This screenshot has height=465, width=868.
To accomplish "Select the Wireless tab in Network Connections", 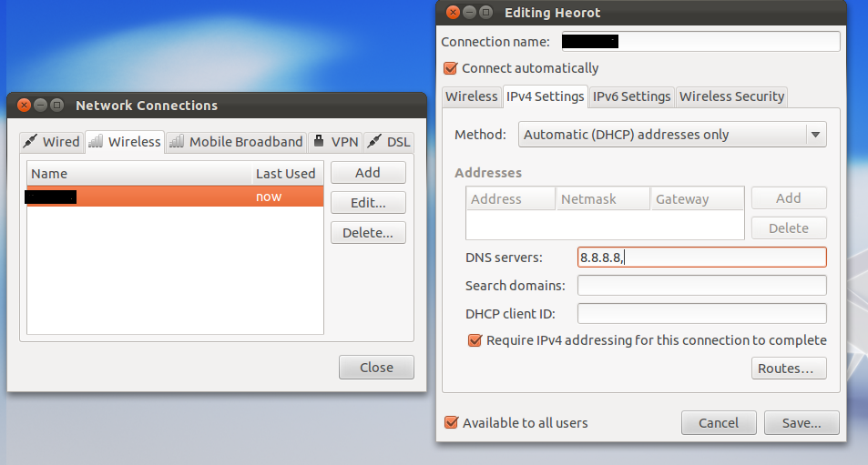I will 125,142.
